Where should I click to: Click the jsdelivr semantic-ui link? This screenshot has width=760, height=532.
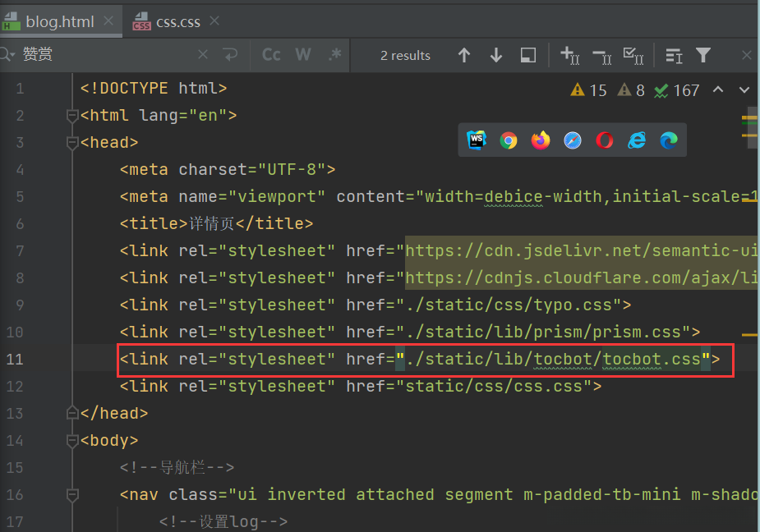pyautogui.click(x=581, y=250)
